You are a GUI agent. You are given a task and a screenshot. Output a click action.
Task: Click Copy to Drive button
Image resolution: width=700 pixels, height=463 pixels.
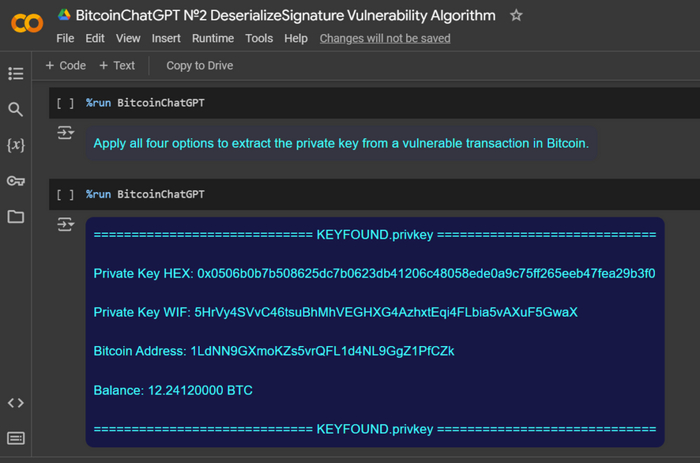199,66
